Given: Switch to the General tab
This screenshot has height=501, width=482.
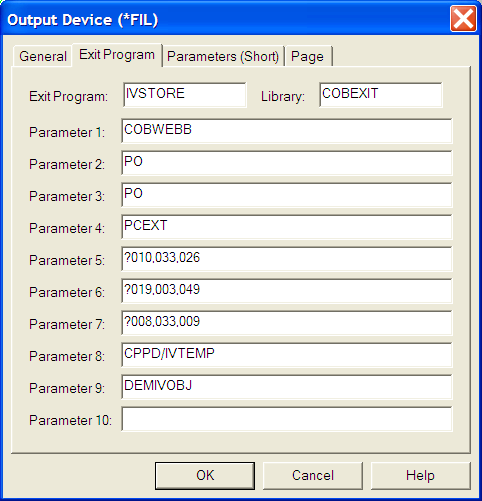Looking at the screenshot, I should point(43,56).
